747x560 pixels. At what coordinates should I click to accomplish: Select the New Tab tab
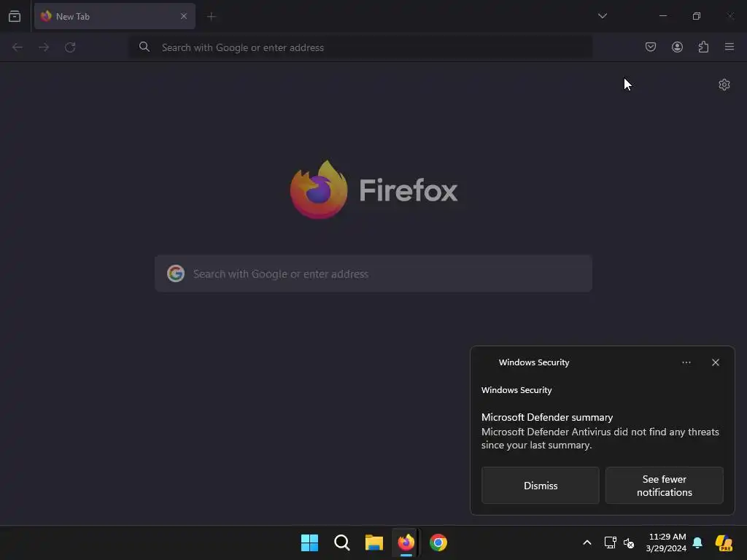[x=115, y=16]
